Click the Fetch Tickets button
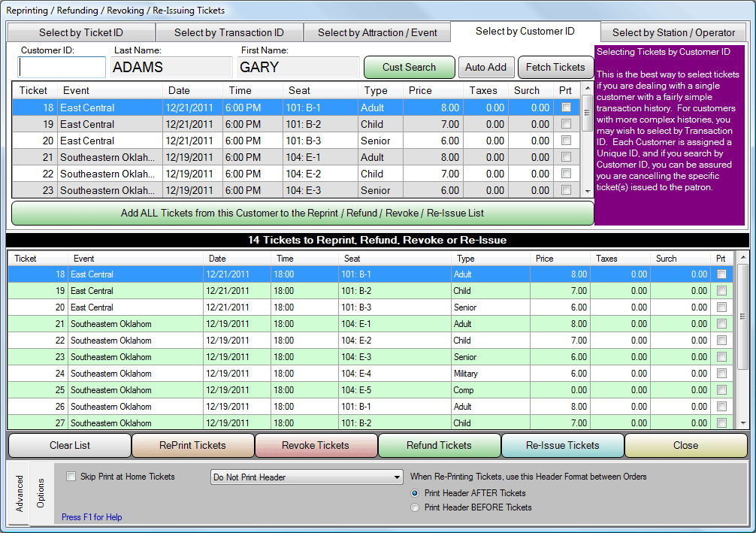Viewport: 756px width, 533px height. tap(555, 67)
